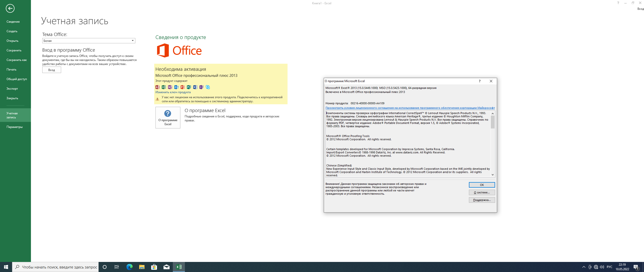This screenshot has width=644, height=272.
Task: Open the Открыть tab
Action: 15,41
